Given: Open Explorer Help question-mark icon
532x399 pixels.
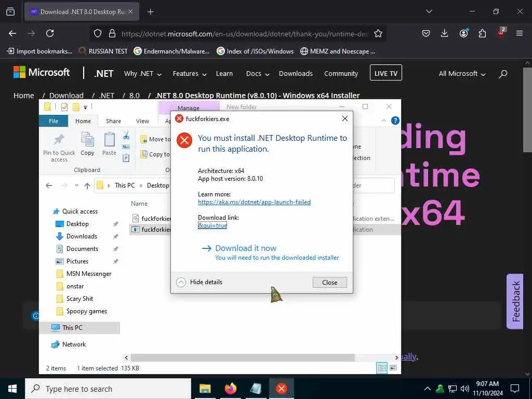Looking at the screenshot, I should 395,121.
